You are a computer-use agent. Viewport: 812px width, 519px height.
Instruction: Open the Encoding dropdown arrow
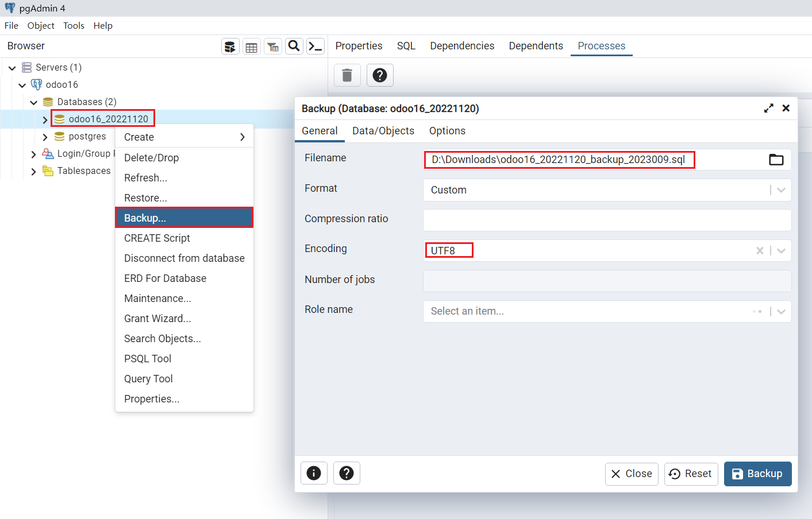[781, 251]
